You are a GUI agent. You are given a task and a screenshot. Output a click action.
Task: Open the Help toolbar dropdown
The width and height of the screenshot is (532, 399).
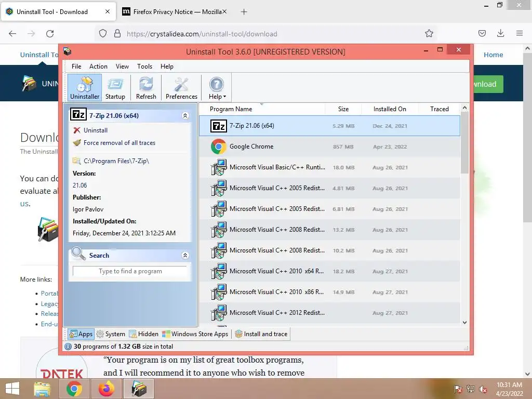(x=217, y=87)
